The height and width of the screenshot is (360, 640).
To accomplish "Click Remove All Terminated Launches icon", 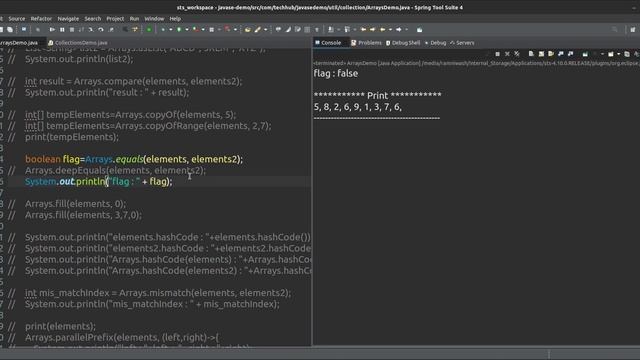I will pos(517,54).
